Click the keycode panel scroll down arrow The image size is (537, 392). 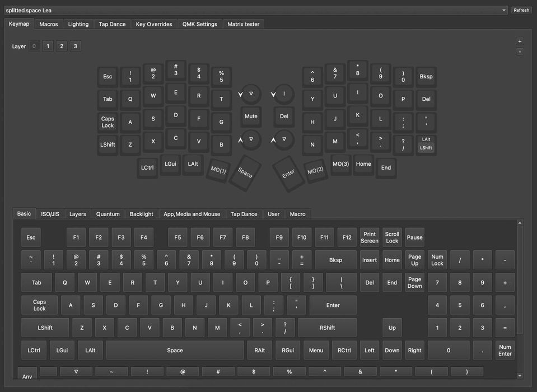520,376
